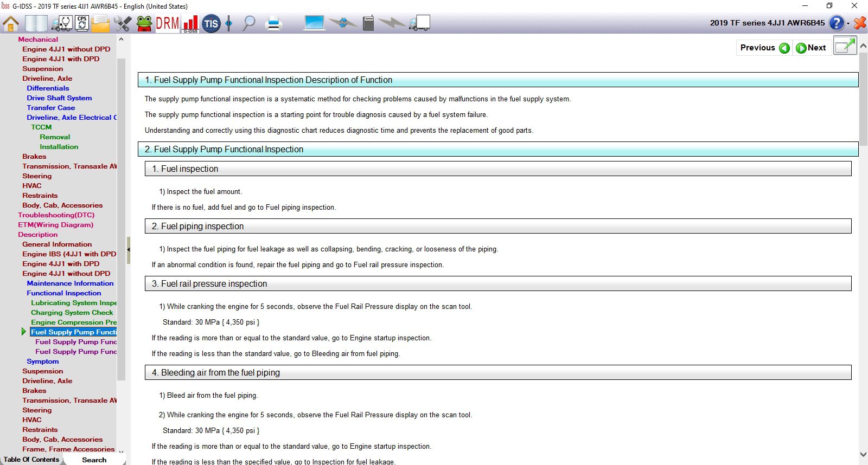Collapse the '2. Fuel piping inspection' header
Screen dimensions: 868x465
(498, 227)
